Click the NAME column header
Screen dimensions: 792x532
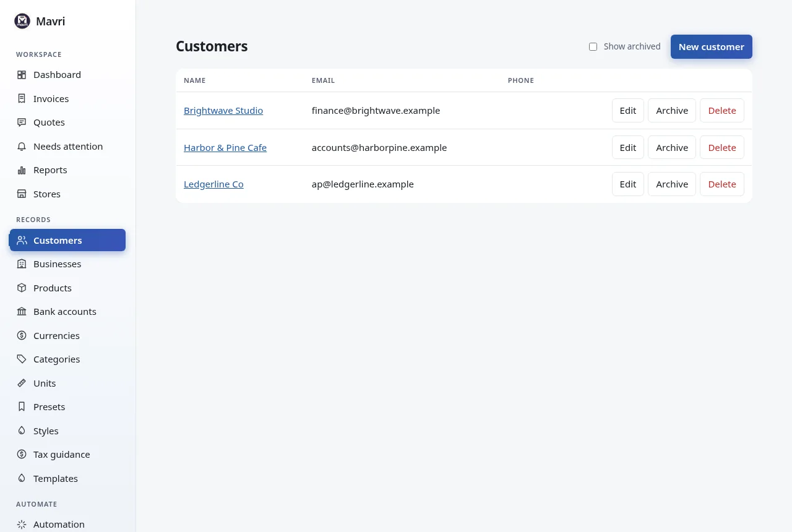pos(194,80)
